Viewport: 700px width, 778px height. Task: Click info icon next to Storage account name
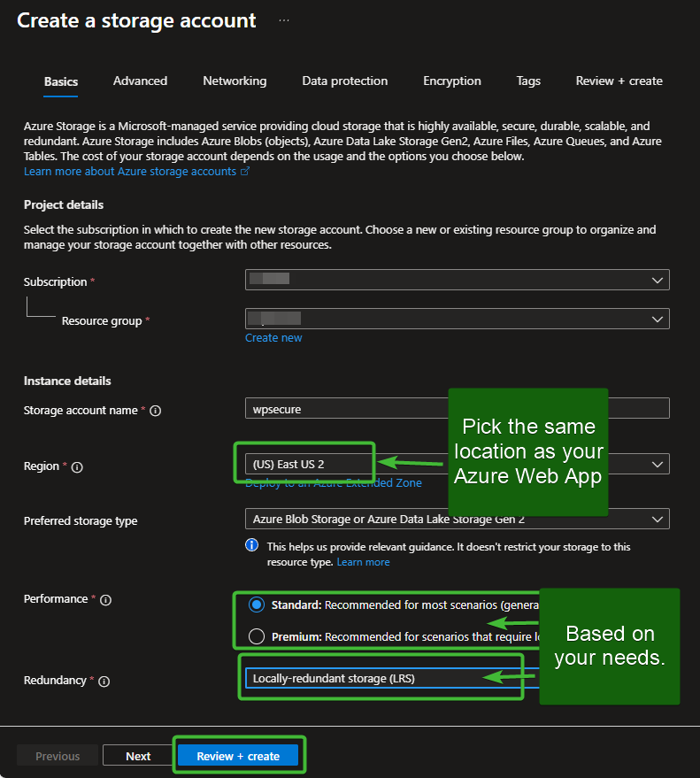click(156, 411)
